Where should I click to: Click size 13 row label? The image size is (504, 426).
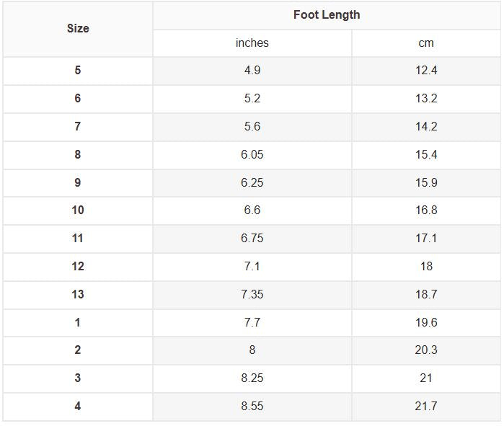pyautogui.click(x=78, y=295)
